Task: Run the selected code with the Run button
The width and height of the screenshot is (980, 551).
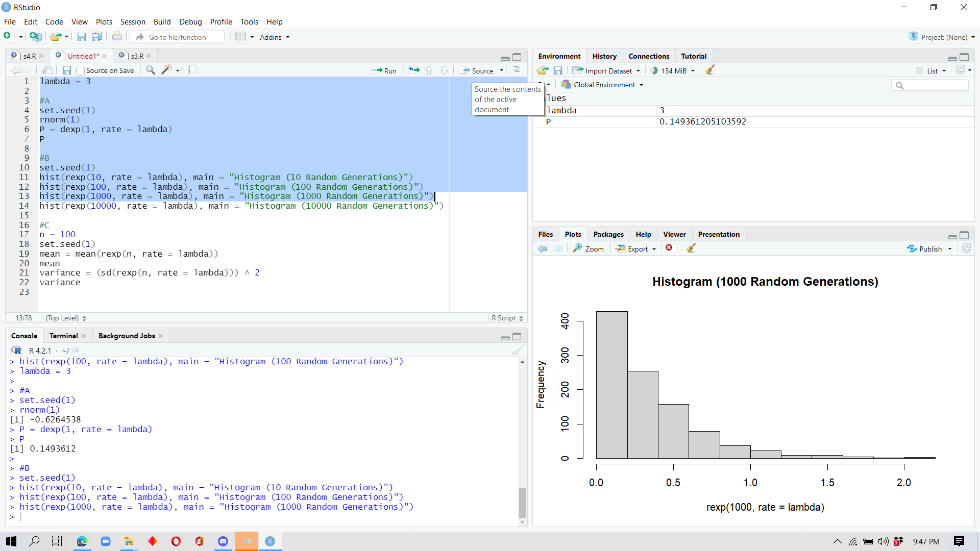Action: pyautogui.click(x=384, y=70)
